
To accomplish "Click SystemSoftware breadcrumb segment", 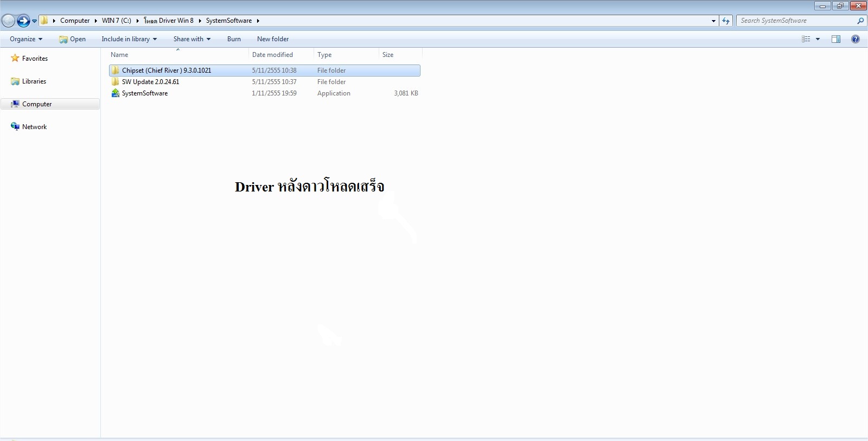I will pos(229,21).
